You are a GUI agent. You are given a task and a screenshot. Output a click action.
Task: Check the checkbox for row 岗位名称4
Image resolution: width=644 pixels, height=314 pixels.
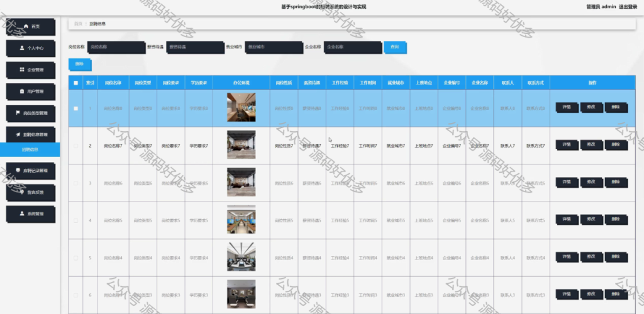tap(75, 258)
